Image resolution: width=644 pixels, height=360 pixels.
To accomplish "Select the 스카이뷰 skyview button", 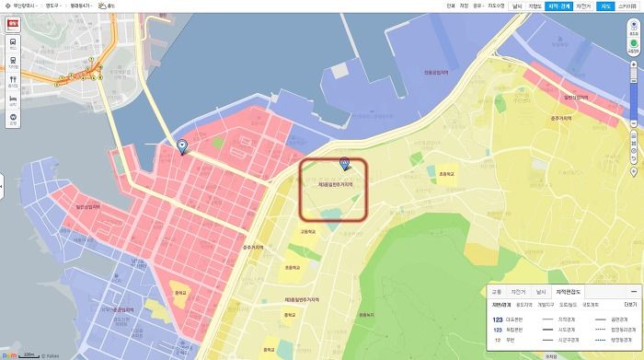I will pos(628,6).
